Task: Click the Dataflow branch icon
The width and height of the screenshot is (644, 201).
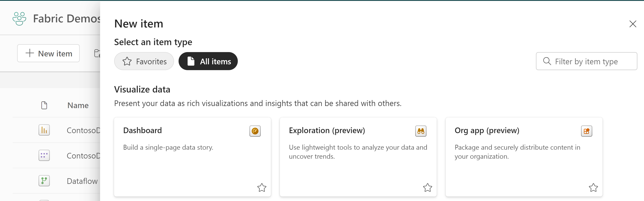Action: 44,181
